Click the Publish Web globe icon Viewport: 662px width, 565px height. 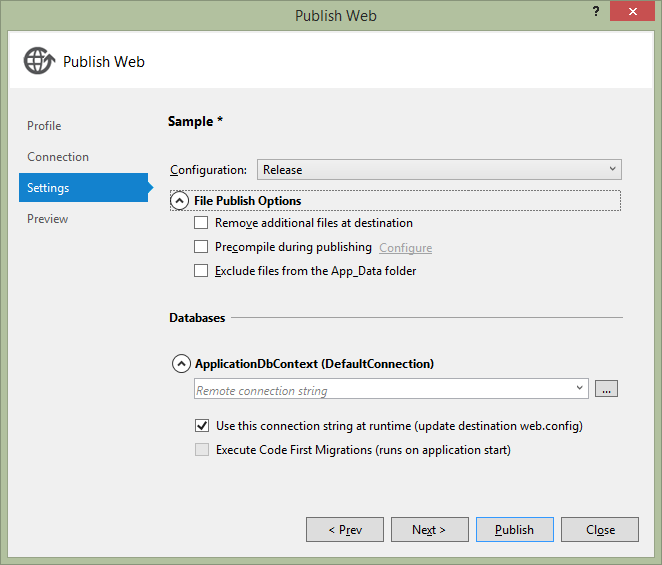(38, 61)
